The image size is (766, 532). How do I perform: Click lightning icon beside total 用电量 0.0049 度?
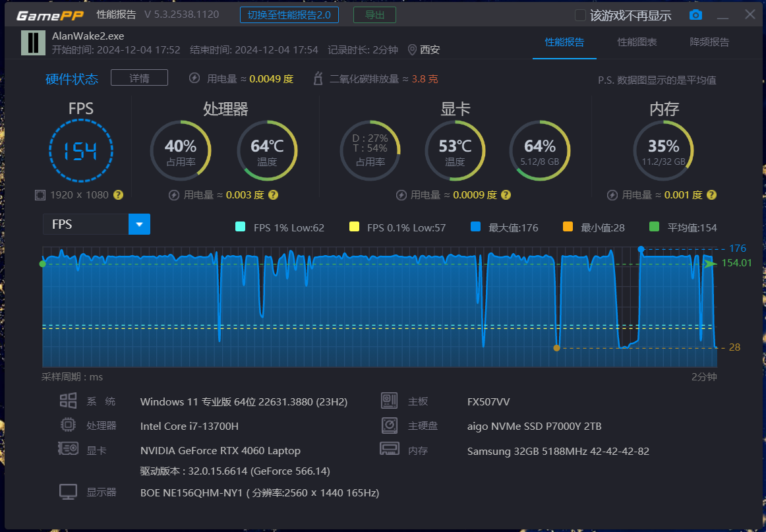tap(194, 78)
